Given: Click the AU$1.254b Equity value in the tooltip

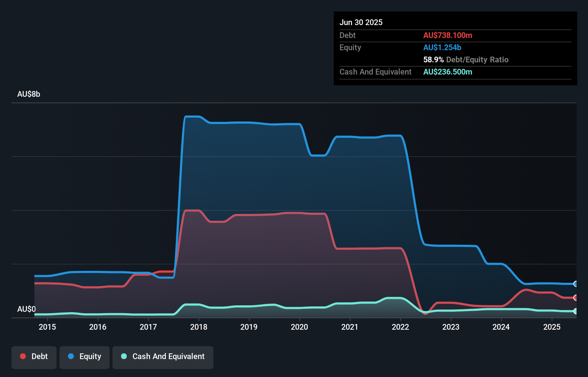Looking at the screenshot, I should 442,47.
